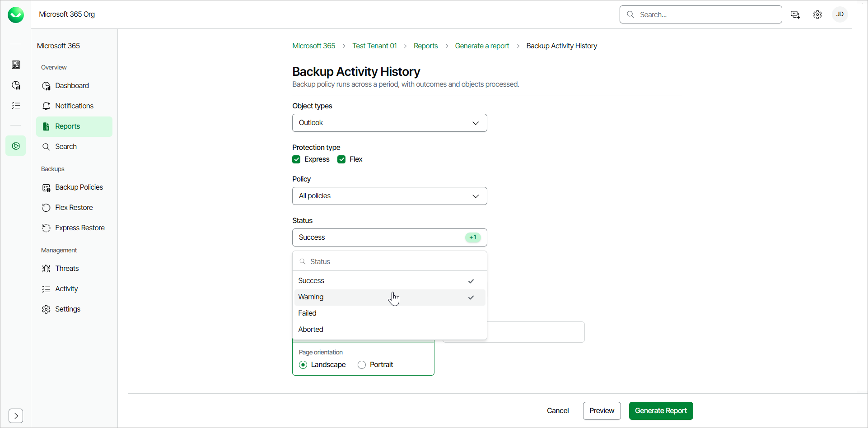
Task: Deselect Warning in status list
Action: point(390,297)
